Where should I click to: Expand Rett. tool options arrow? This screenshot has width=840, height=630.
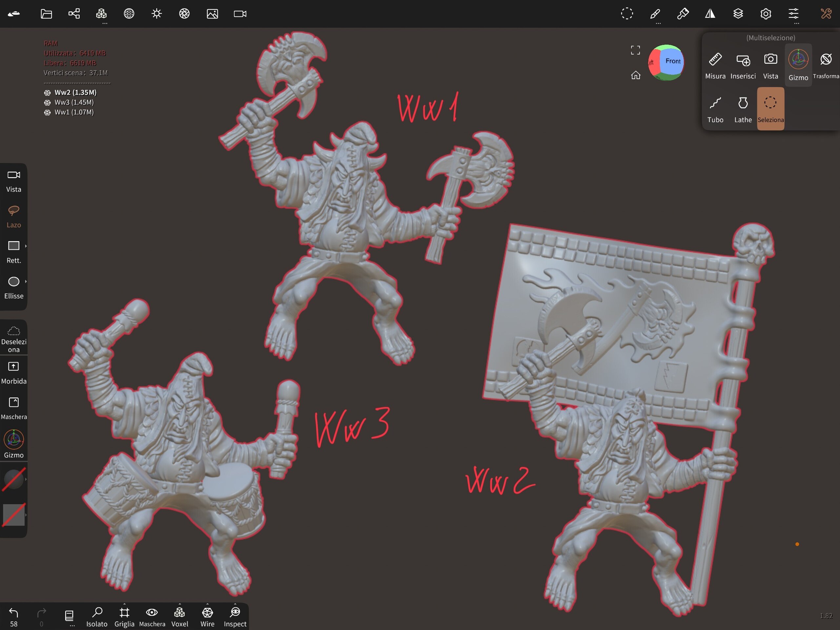[26, 246]
